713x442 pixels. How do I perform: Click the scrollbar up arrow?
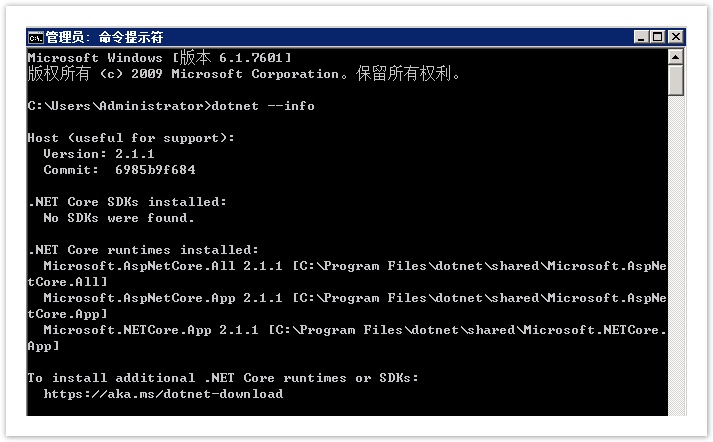[x=676, y=57]
